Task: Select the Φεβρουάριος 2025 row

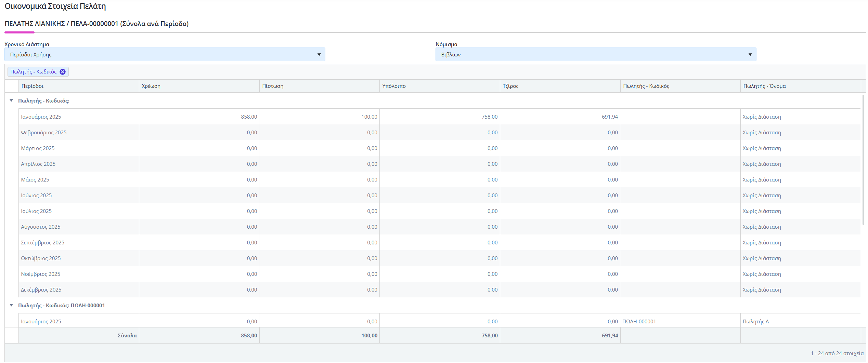Action: [x=439, y=133]
